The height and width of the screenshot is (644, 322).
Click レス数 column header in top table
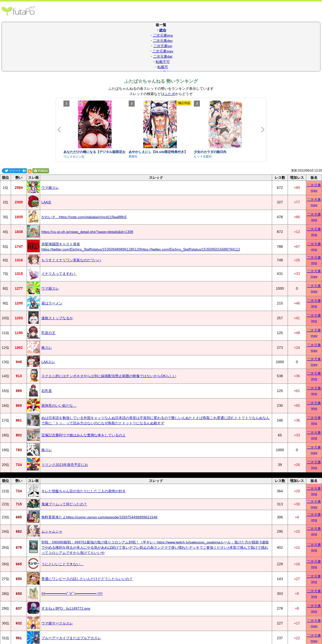pos(280,178)
